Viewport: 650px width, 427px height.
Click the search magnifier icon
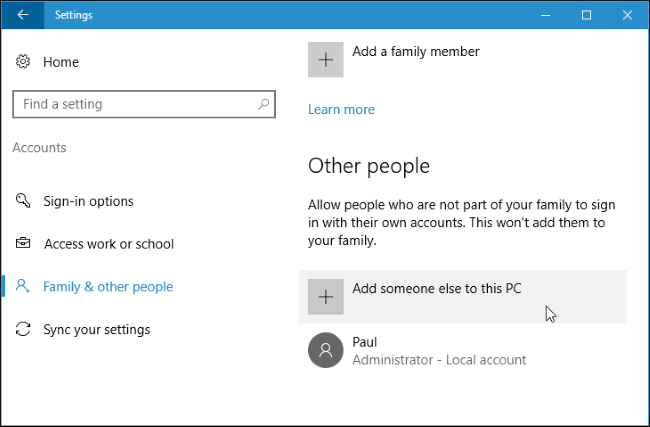pos(264,104)
